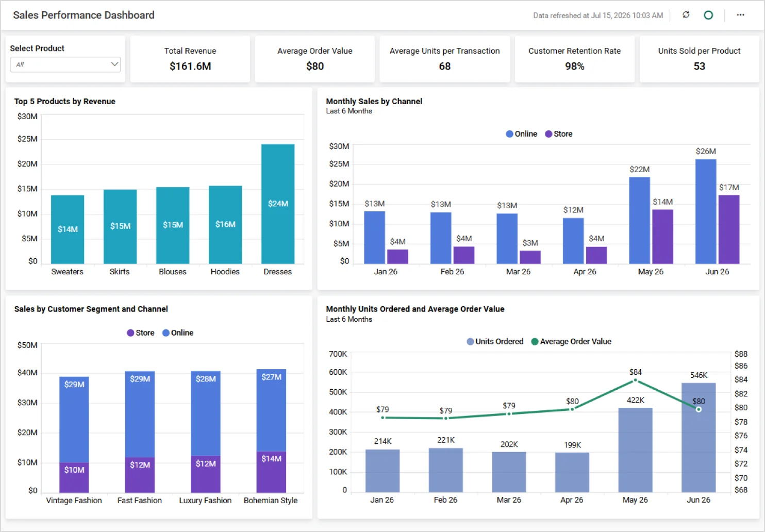Click the Monthly Sales by Channel heading

click(x=374, y=102)
